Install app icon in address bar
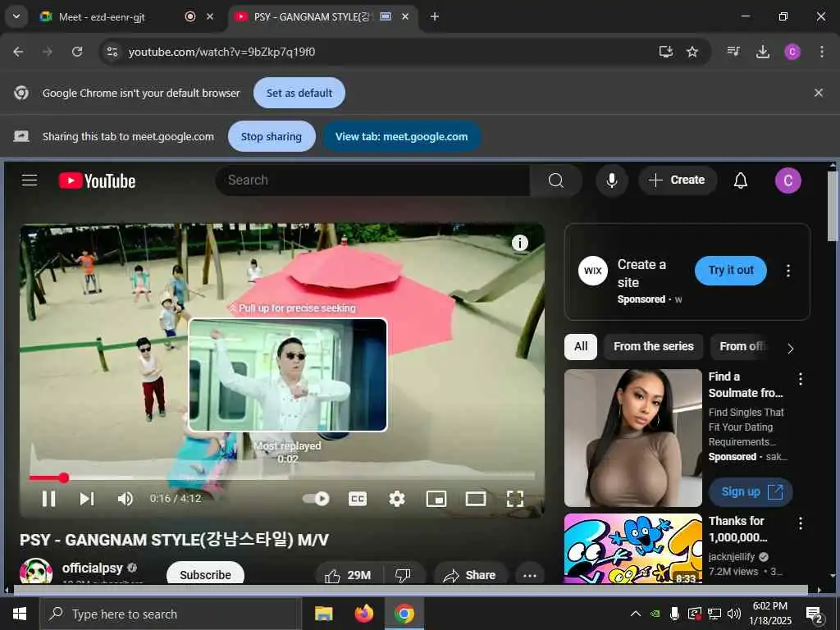840x630 pixels. [665, 52]
